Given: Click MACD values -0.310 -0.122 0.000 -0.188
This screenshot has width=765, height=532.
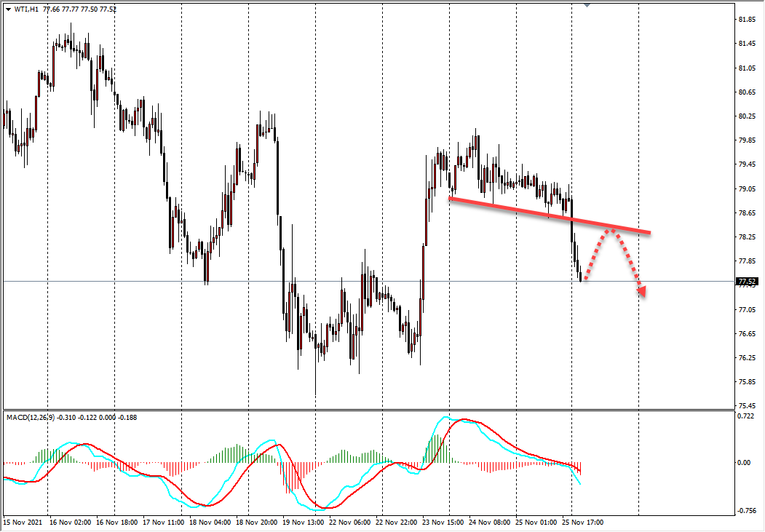Looking at the screenshot, I should click(x=98, y=418).
